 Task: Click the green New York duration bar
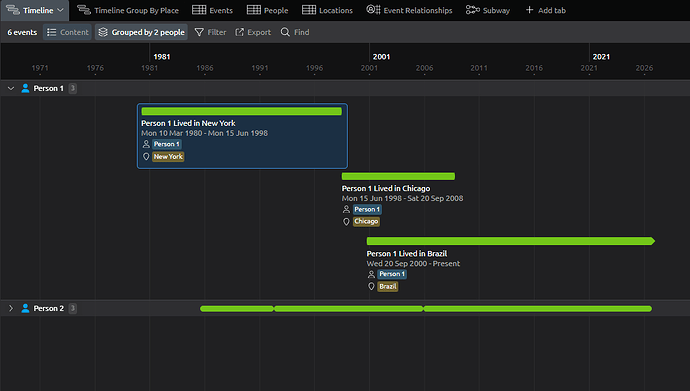tap(242, 111)
